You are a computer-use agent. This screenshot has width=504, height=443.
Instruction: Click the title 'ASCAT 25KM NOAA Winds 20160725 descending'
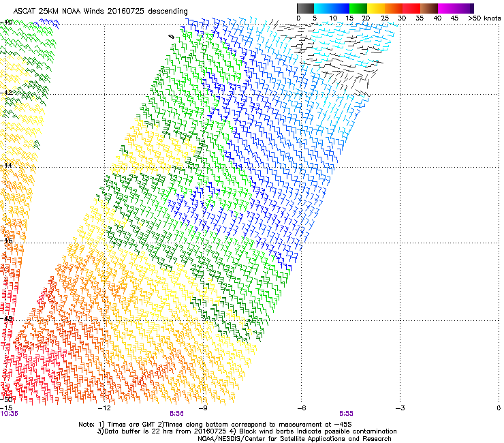pos(100,11)
